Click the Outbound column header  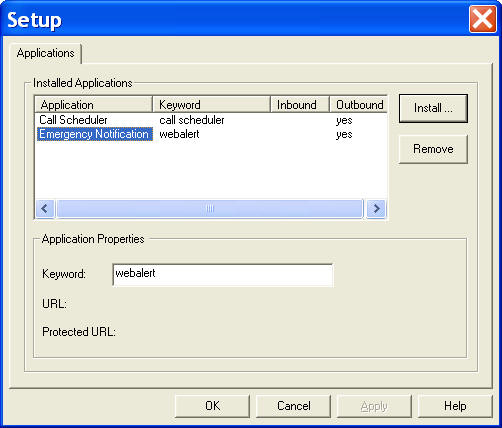(359, 105)
